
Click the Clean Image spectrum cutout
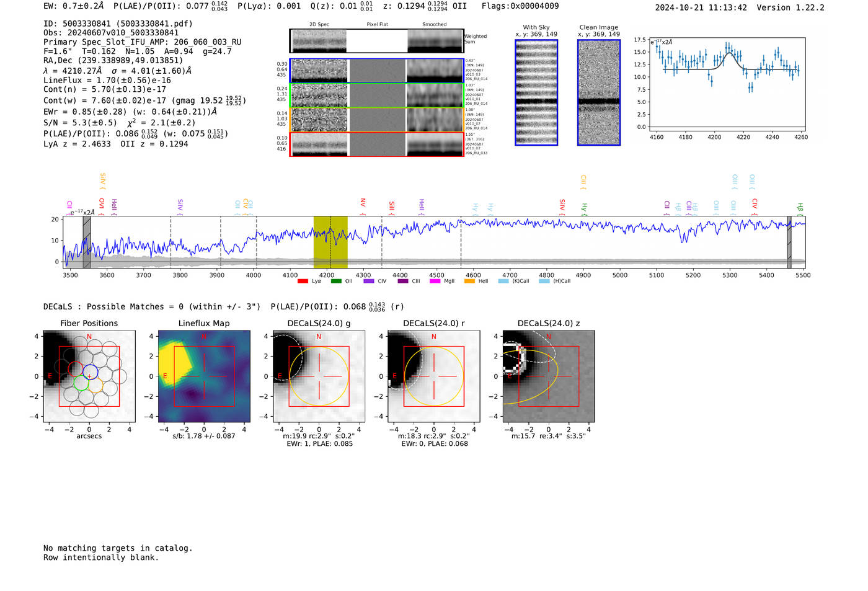[x=599, y=92]
